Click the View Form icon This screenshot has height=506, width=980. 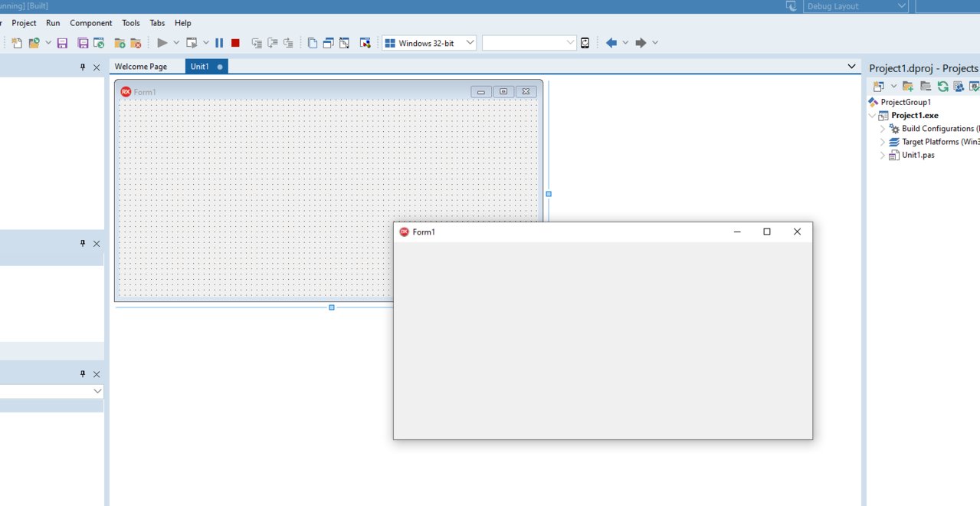pos(328,43)
